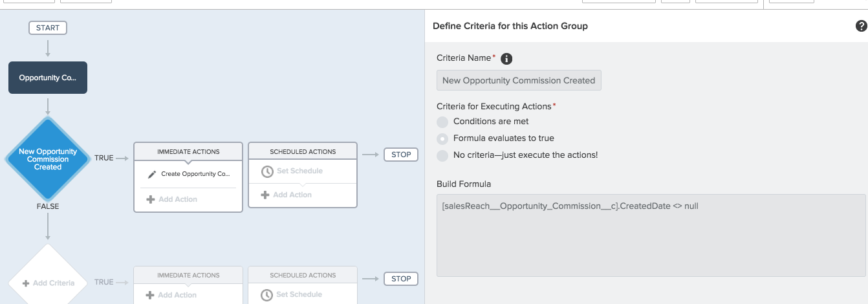Select the Conditions are met option
Image resolution: width=868 pixels, height=304 pixels.
[x=442, y=122]
